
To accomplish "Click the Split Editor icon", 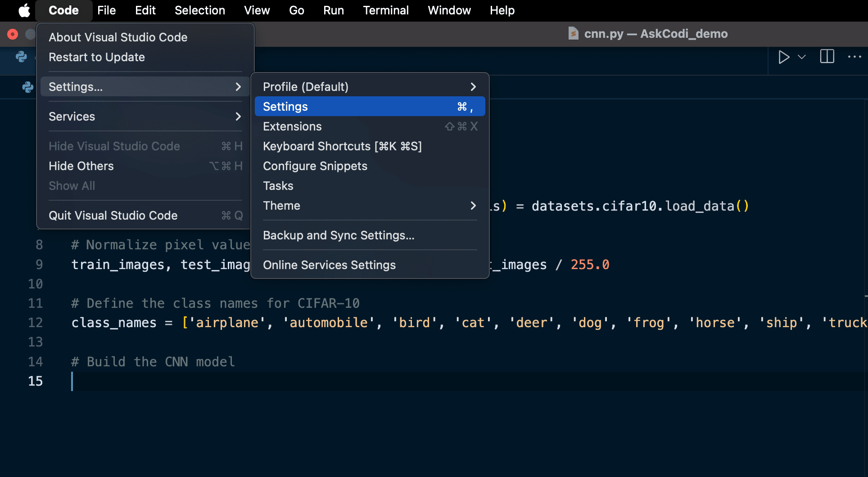I will click(827, 57).
